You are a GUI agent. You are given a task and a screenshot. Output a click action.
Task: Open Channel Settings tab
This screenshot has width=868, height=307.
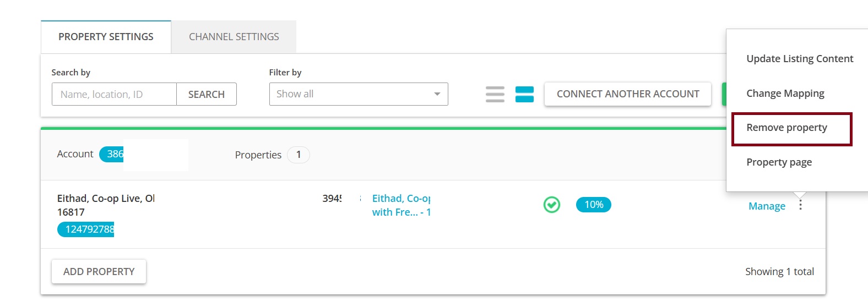(234, 37)
